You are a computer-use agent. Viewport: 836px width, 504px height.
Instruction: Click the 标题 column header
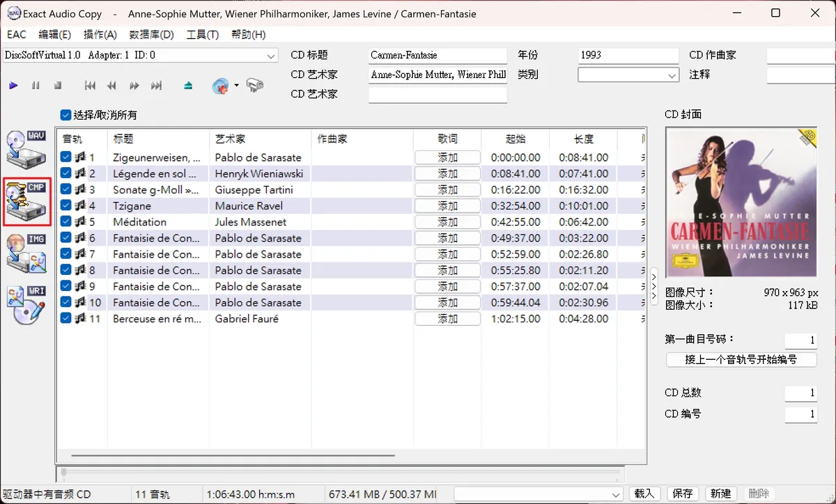[158, 139]
